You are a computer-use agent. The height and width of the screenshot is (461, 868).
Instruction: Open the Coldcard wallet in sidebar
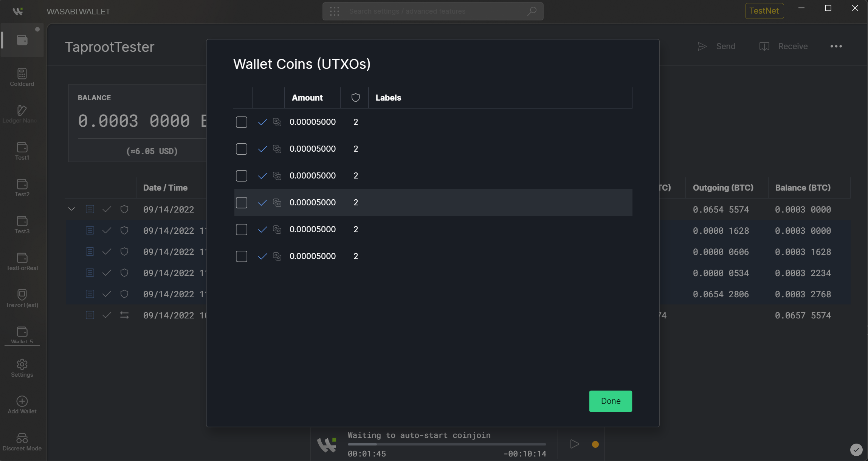(22, 77)
